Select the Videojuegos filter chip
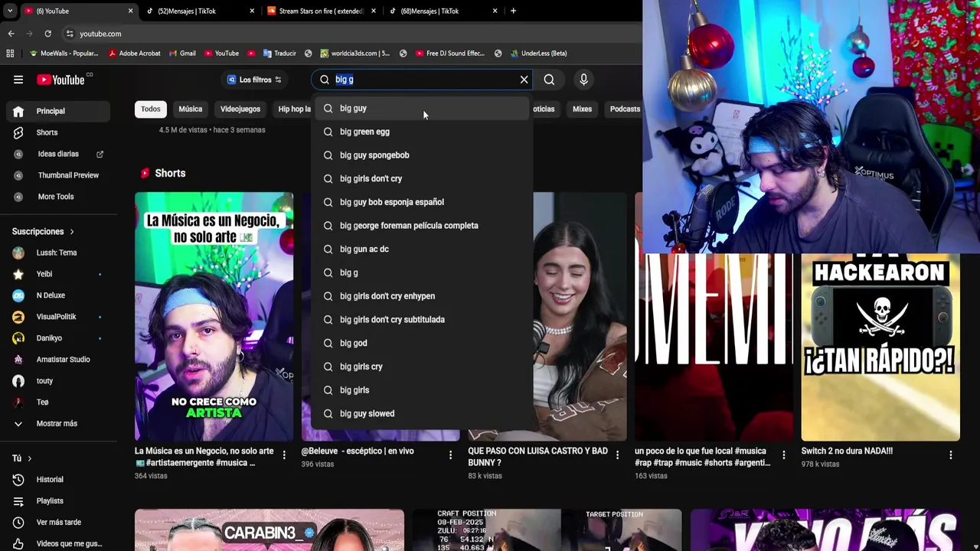Viewport: 980px width, 551px height. 240,109
